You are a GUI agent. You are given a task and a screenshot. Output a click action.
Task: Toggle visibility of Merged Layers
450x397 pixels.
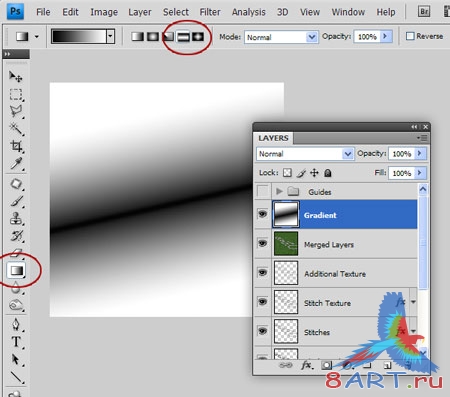pyautogui.click(x=263, y=243)
